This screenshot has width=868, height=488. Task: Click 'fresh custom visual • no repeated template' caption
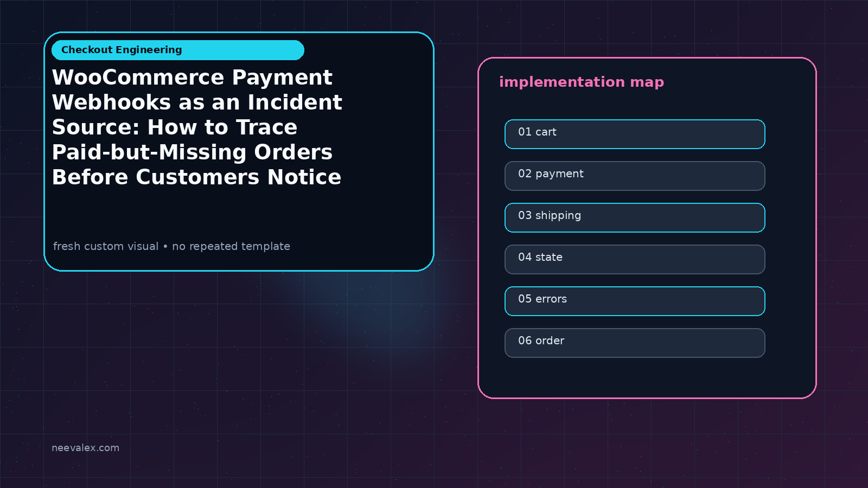point(171,246)
